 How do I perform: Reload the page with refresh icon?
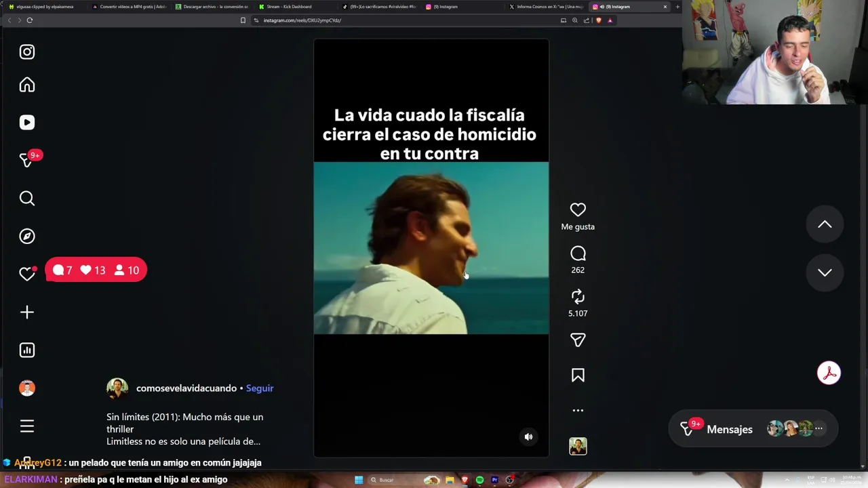coord(30,20)
